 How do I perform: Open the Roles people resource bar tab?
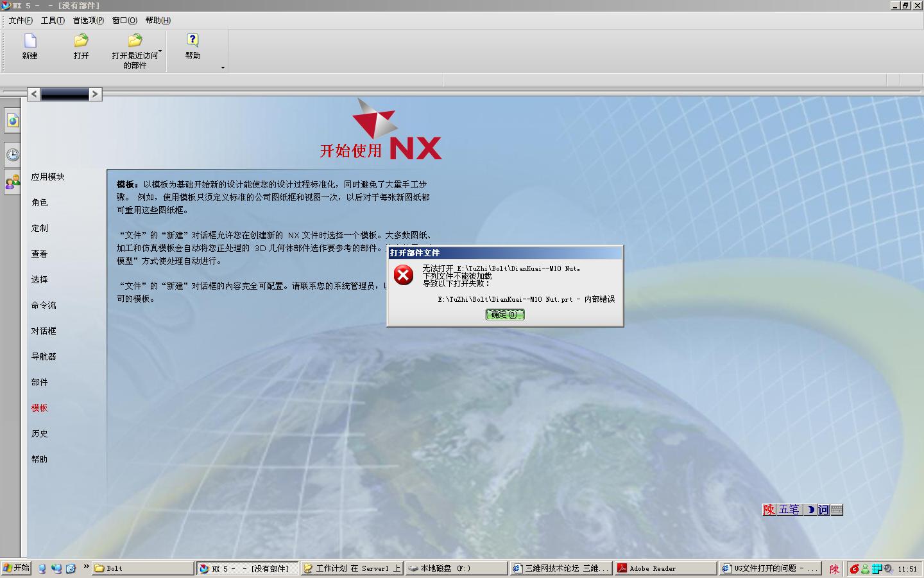point(13,182)
